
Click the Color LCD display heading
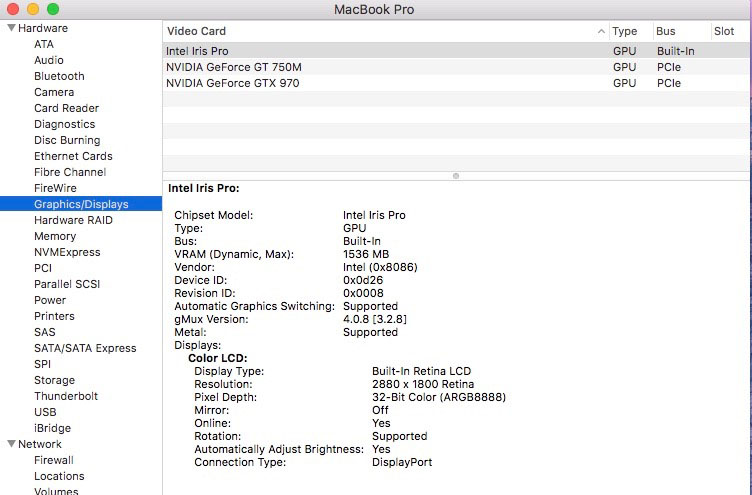point(217,358)
